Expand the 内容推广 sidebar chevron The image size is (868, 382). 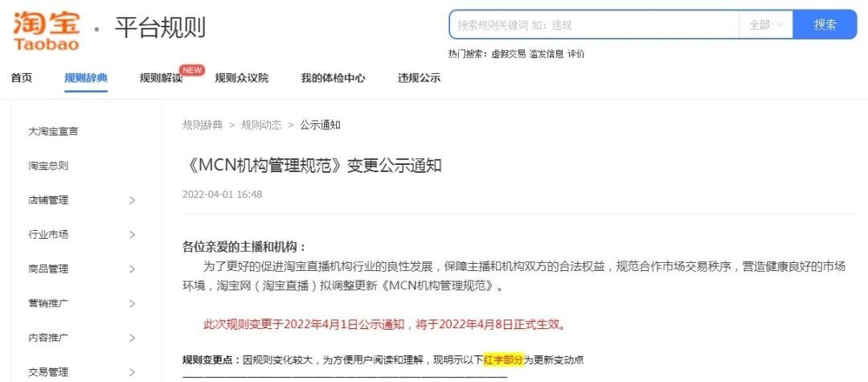[132, 338]
